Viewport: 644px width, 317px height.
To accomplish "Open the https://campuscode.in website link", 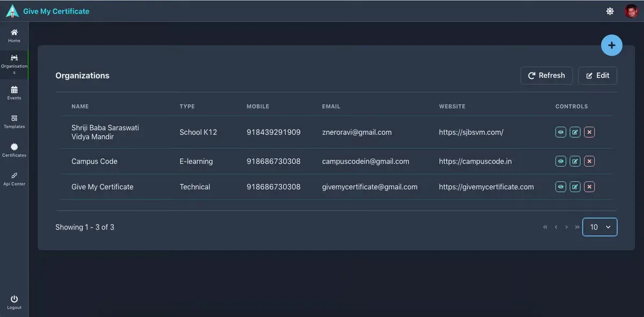I will tap(475, 161).
